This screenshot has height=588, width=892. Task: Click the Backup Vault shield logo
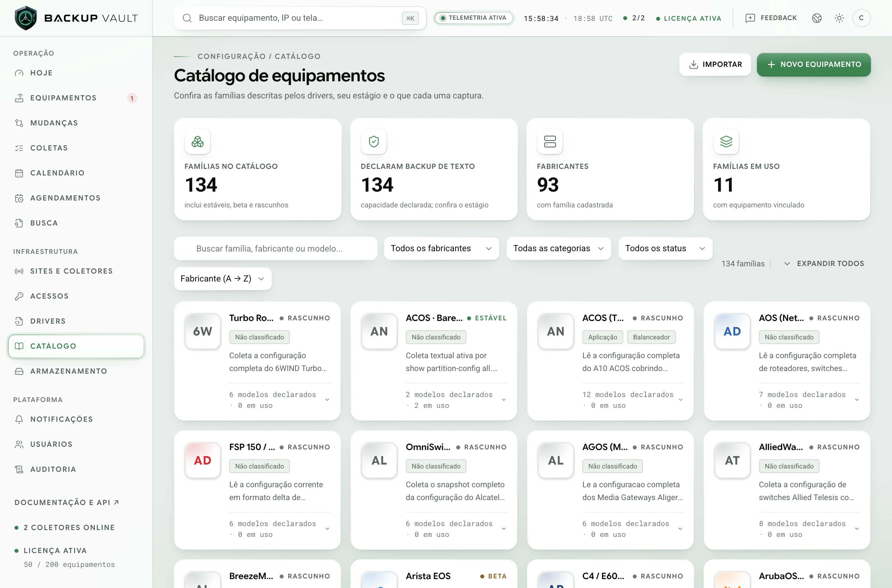click(x=25, y=18)
